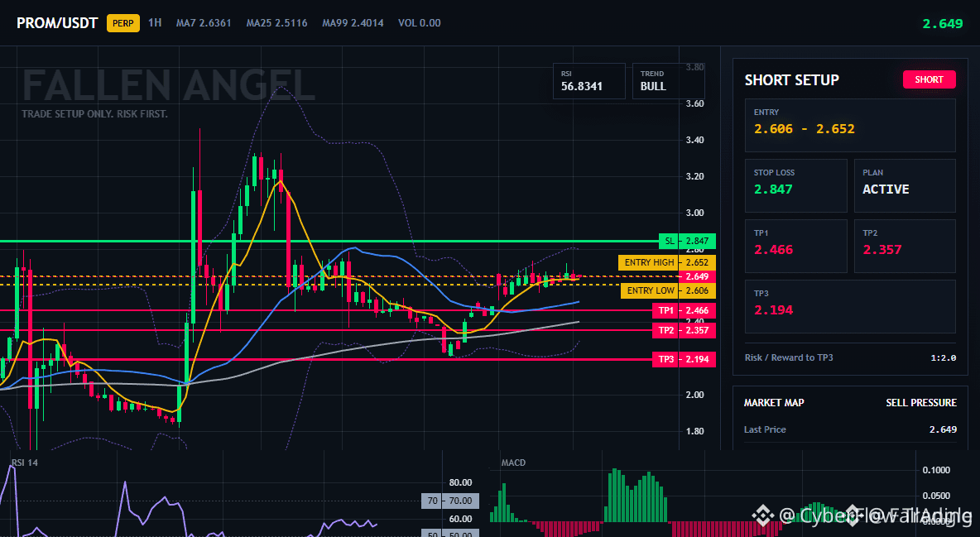Click the 1:2.0 risk reward value
Viewport: 980px width, 537px height.
click(x=943, y=357)
